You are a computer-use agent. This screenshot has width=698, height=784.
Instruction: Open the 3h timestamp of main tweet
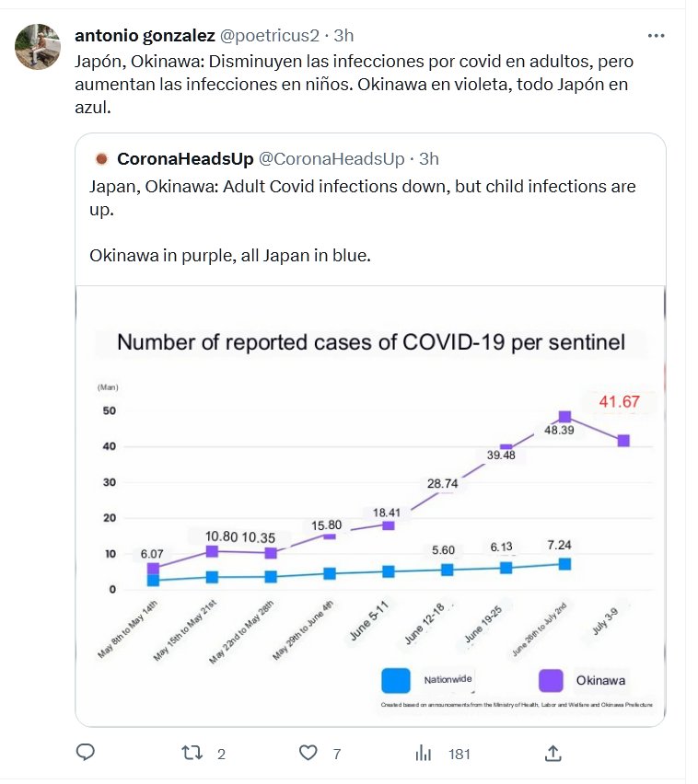pyautogui.click(x=343, y=36)
